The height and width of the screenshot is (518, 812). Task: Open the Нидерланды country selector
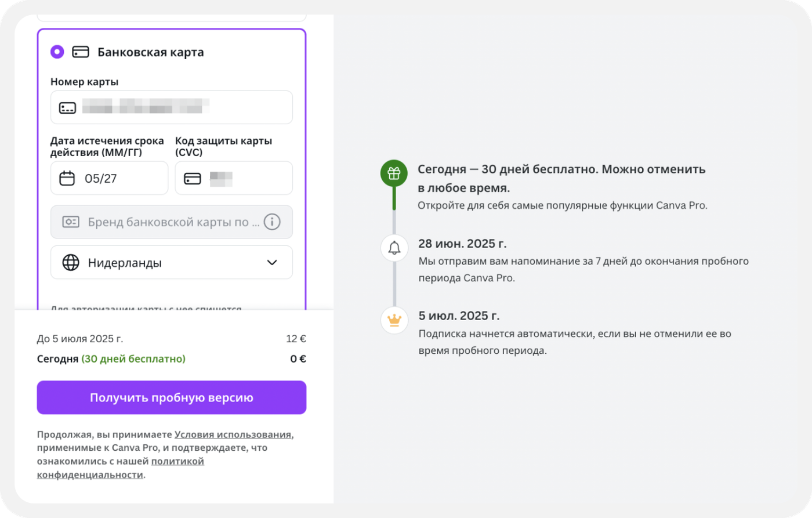tap(172, 262)
